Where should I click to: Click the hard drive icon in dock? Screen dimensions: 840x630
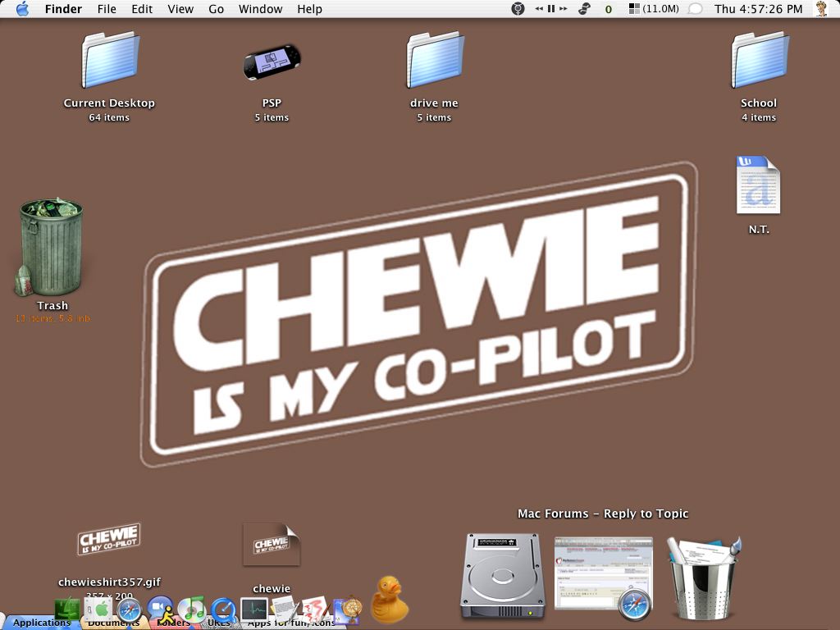(503, 575)
